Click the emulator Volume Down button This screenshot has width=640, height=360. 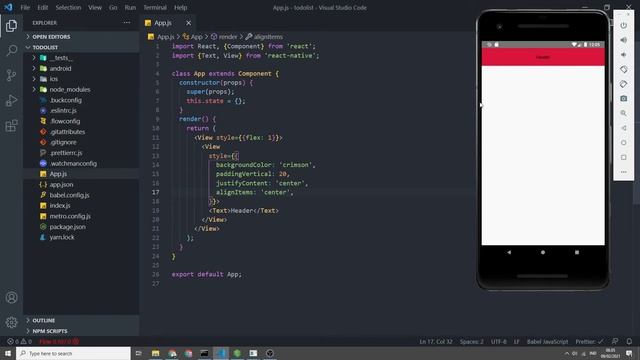coord(623,55)
